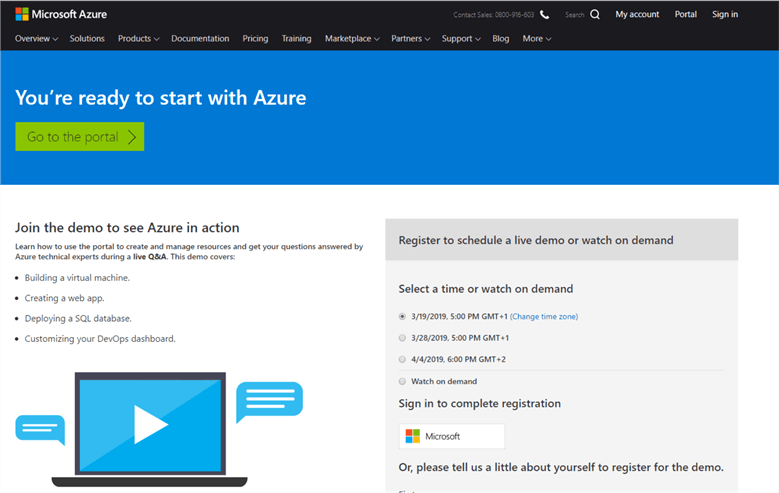Expand the Support dropdown menu

point(461,39)
